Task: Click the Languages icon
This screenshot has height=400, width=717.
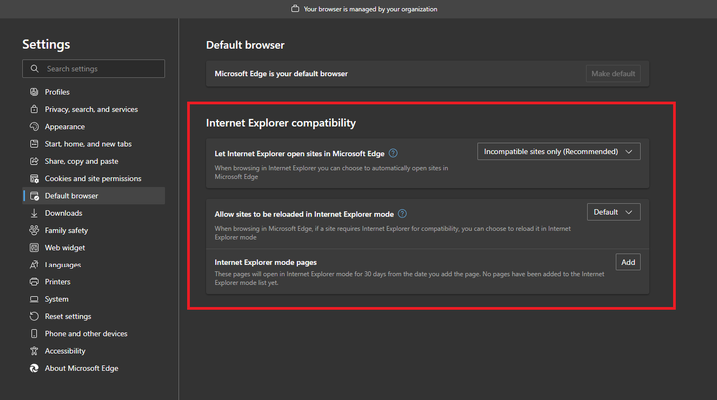Action: pyautogui.click(x=34, y=265)
